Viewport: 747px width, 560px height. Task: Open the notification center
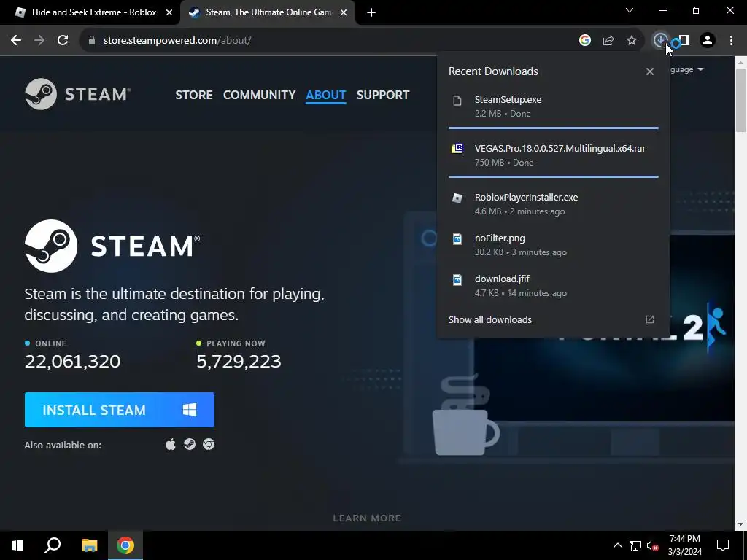(x=723, y=545)
